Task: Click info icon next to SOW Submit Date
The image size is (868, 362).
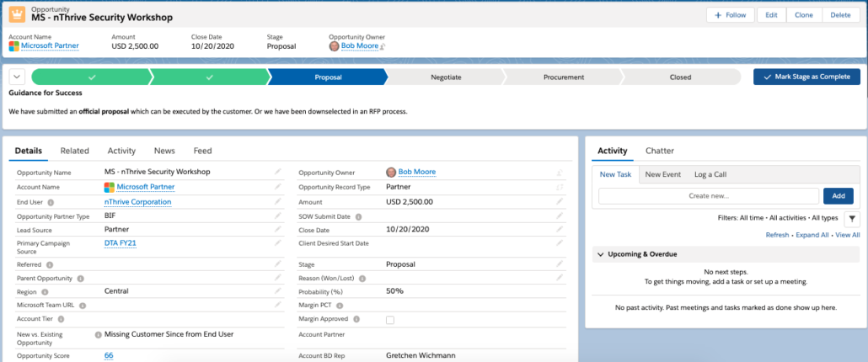Action: point(359,216)
